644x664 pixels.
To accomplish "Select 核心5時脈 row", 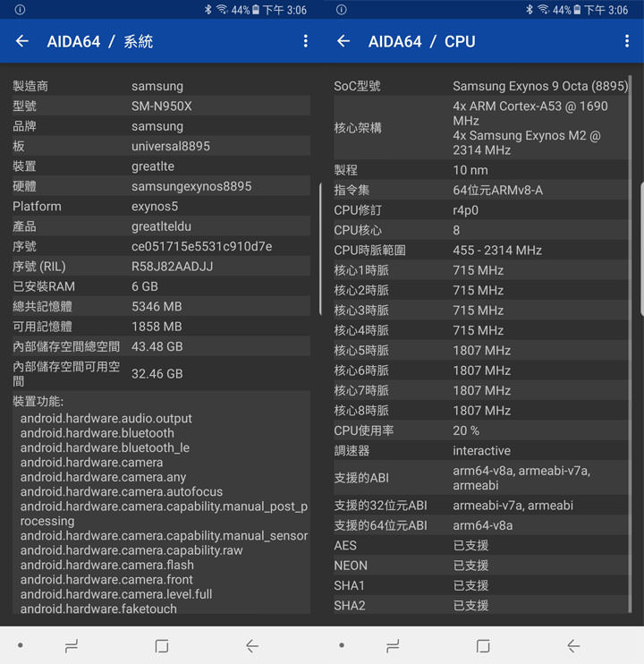I will coord(480,350).
